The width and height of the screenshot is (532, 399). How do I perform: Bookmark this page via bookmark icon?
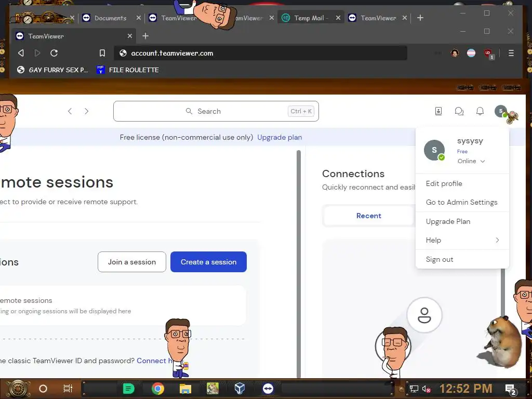[102, 53]
